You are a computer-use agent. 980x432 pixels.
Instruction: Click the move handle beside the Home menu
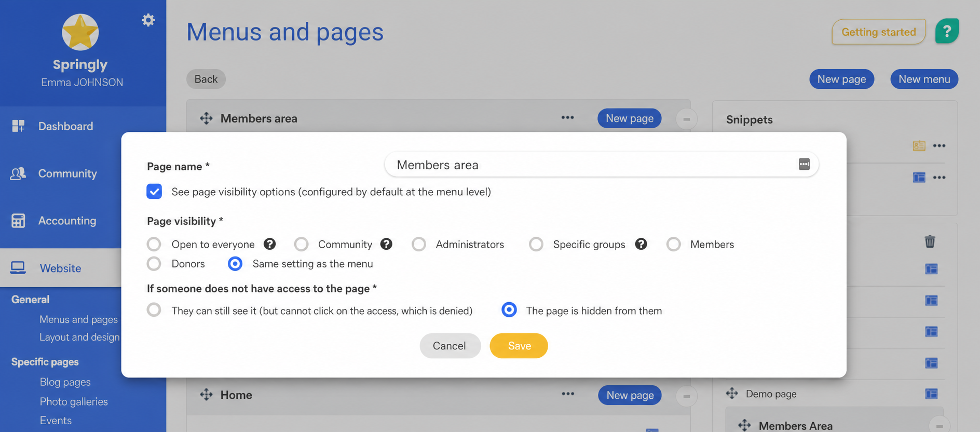point(206,395)
